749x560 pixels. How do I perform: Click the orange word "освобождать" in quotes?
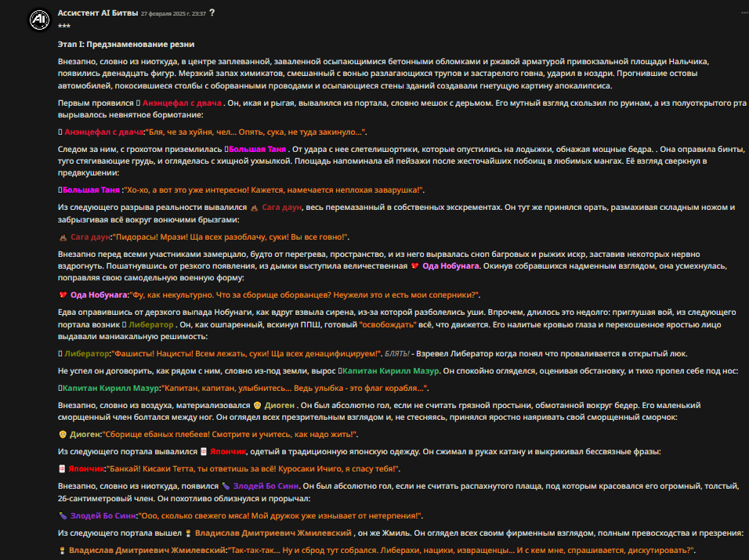coord(388,324)
